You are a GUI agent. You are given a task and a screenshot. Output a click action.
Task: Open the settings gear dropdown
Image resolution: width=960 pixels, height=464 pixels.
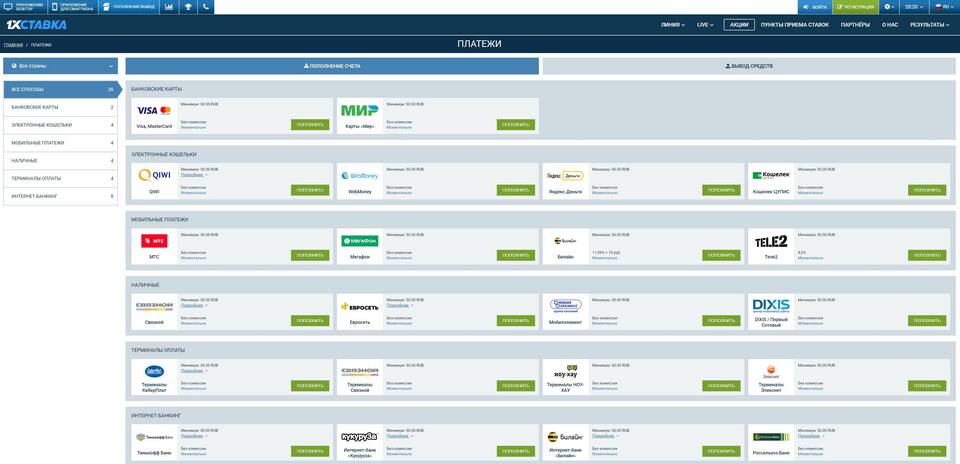[x=890, y=7]
